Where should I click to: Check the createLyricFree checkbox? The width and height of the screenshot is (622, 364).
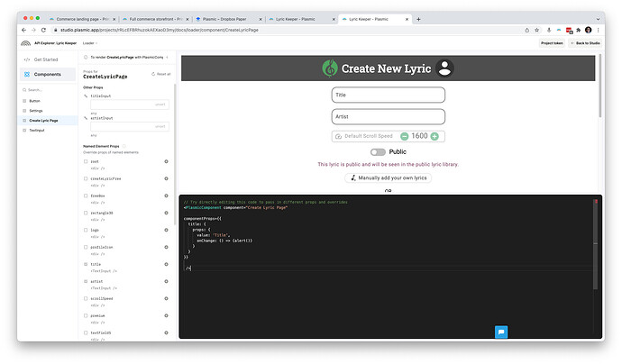pyautogui.click(x=86, y=178)
